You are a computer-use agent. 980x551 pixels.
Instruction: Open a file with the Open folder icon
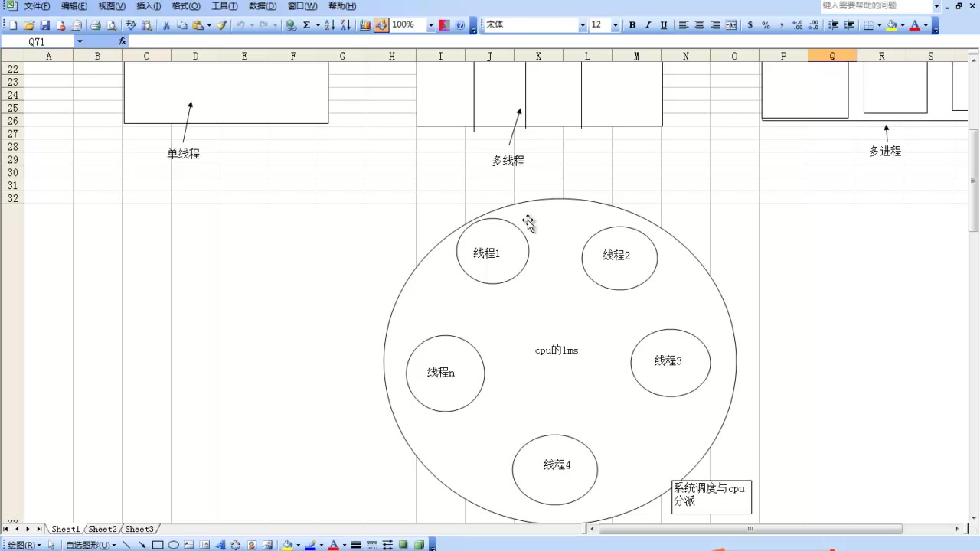(x=29, y=25)
